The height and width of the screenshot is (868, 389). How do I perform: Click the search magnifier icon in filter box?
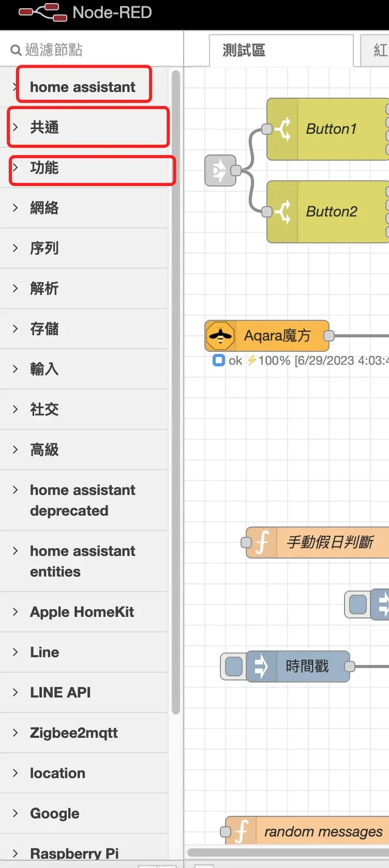(16, 50)
